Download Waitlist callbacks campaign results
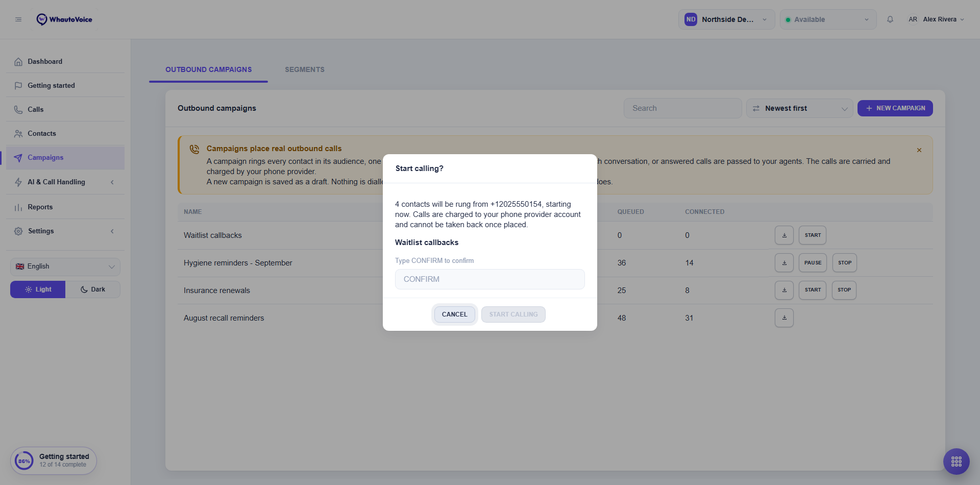 [x=784, y=235]
